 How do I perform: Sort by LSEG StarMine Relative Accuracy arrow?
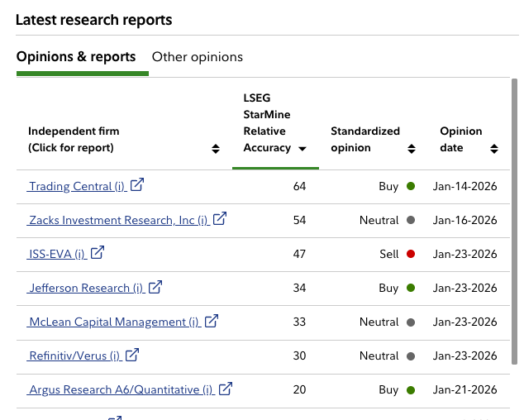(x=302, y=149)
